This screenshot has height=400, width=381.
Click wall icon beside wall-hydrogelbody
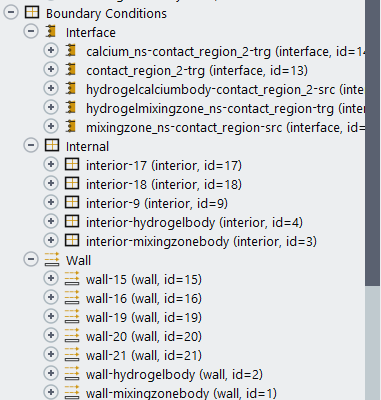pos(72,373)
